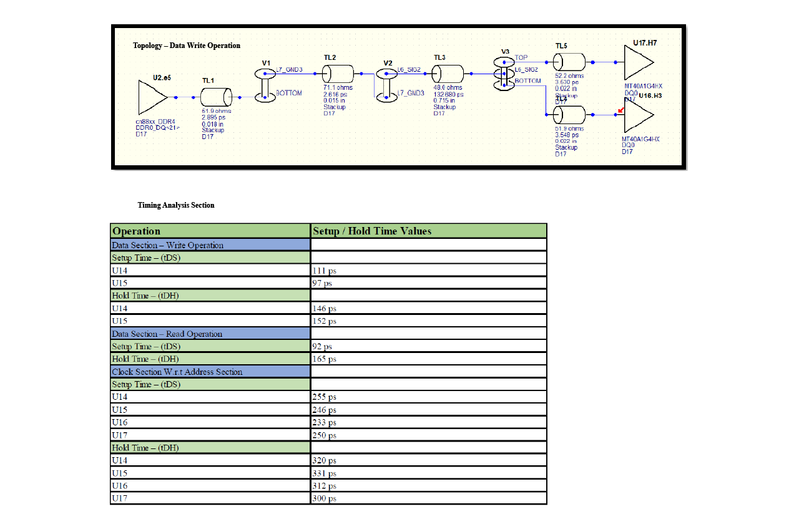Click the V2 via symbol

(387, 84)
